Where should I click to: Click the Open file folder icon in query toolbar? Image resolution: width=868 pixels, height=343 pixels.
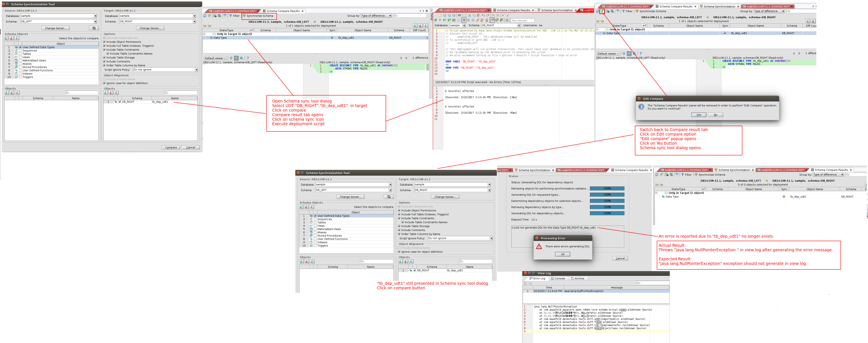pyautogui.click(x=440, y=15)
